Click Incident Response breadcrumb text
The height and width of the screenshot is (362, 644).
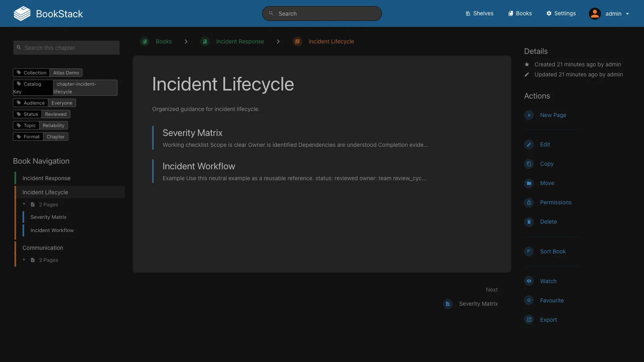240,41
